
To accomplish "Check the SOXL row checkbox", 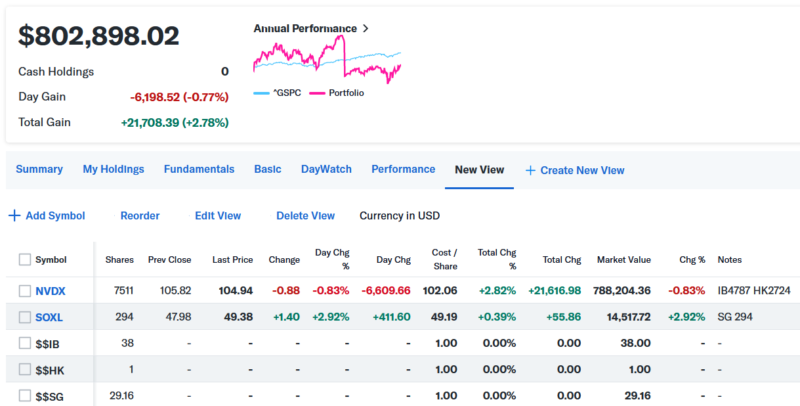I will [25, 317].
